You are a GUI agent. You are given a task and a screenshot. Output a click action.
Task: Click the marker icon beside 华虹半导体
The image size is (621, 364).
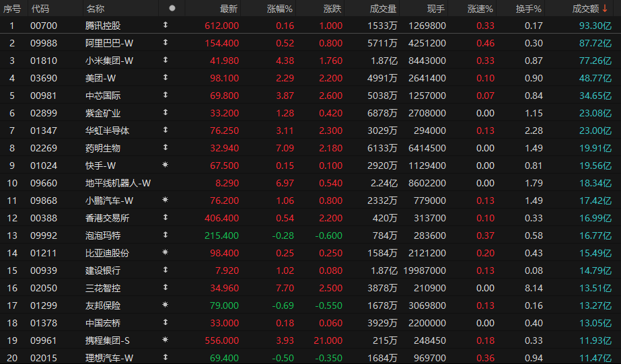[166, 129]
